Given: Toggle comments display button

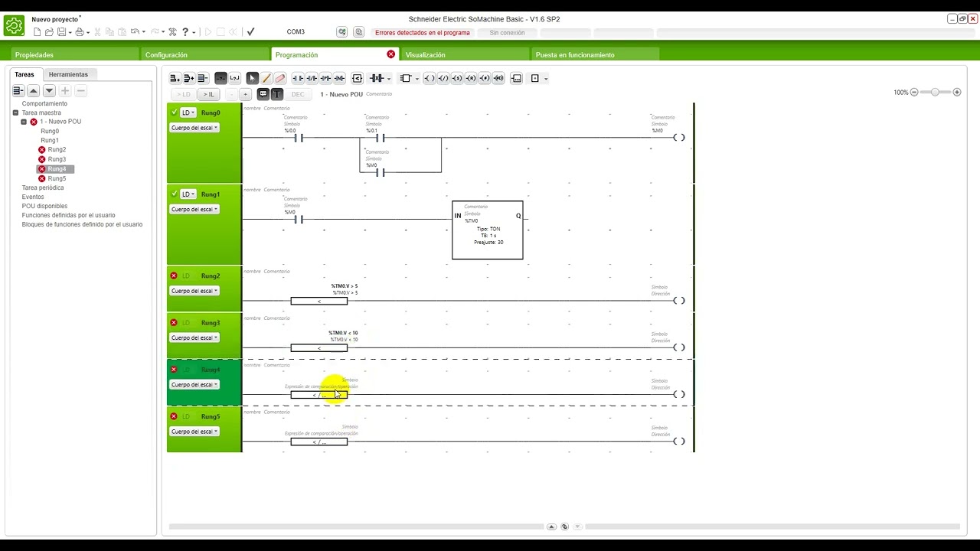Looking at the screenshot, I should [x=263, y=94].
